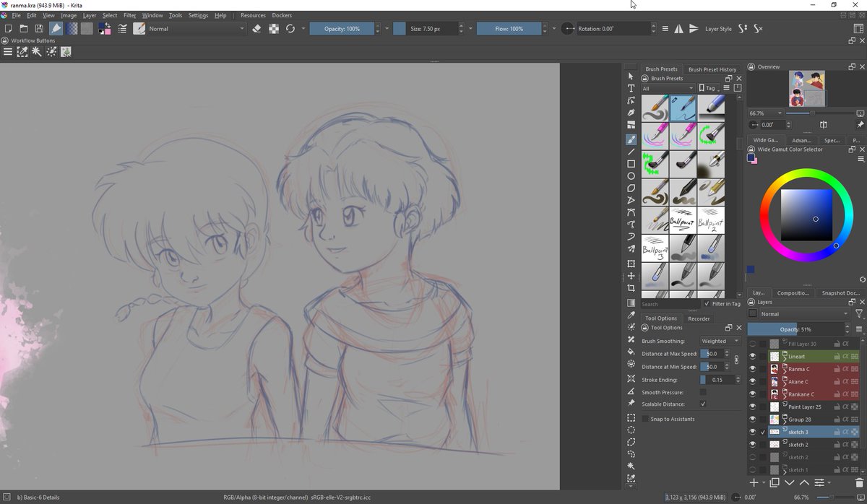Switch to Brush Preset History tab
The image size is (867, 504).
[x=712, y=69]
